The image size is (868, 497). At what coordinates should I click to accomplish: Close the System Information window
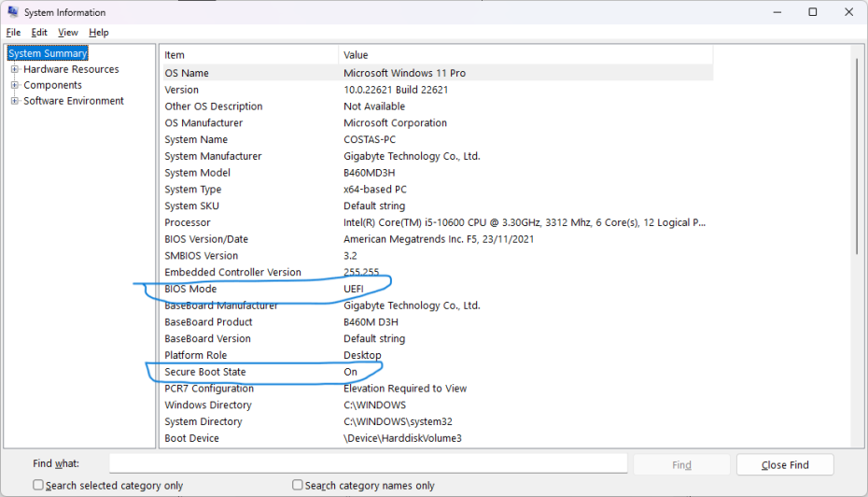coord(848,12)
